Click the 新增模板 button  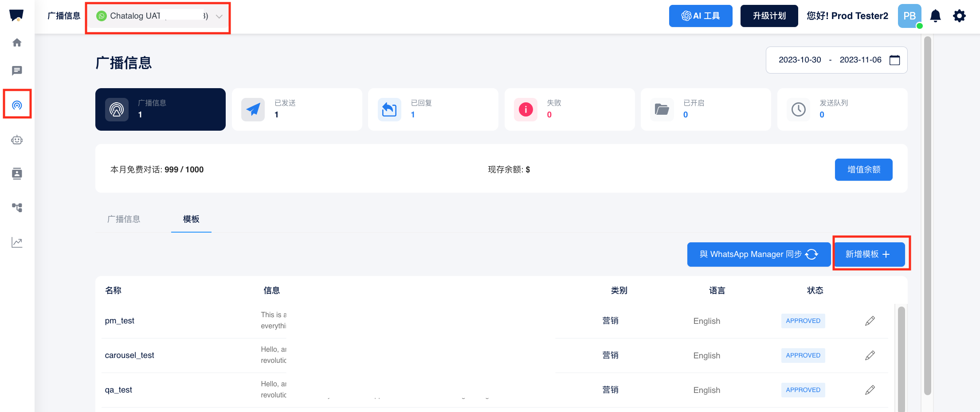(x=869, y=254)
